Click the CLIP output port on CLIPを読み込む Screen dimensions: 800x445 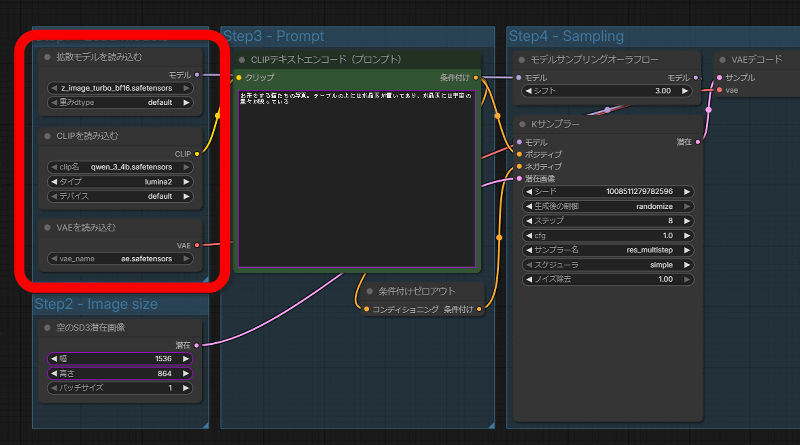point(198,153)
